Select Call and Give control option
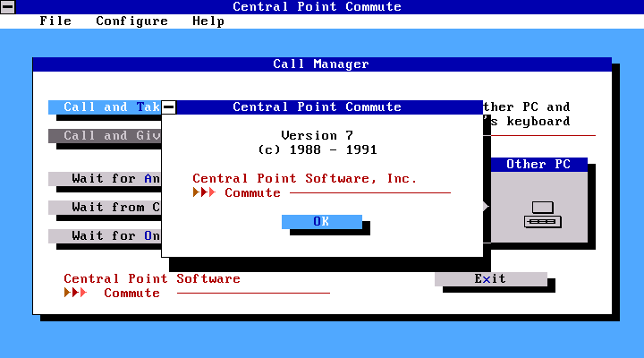 point(105,136)
